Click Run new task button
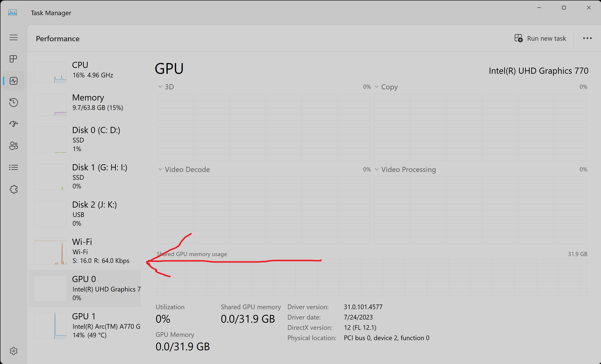Viewport: 601px width, 364px height. click(540, 38)
